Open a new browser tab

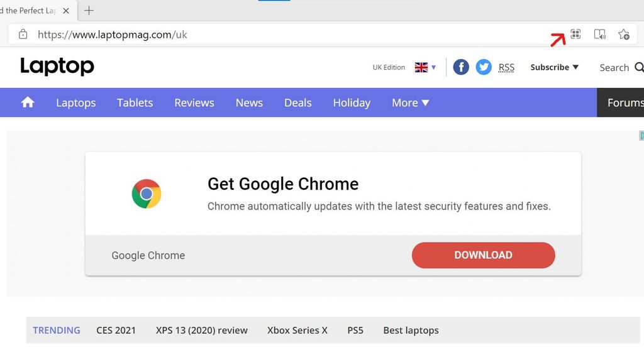click(x=89, y=10)
